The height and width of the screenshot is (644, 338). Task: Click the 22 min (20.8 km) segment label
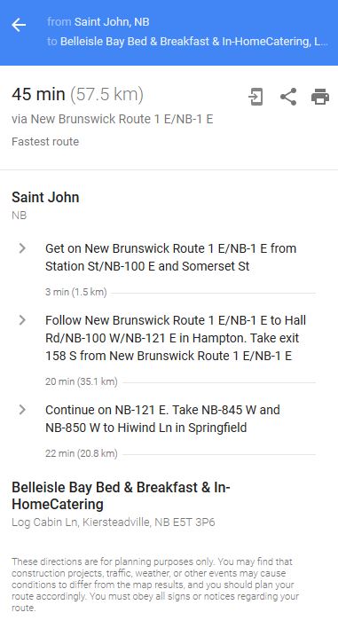[82, 454]
